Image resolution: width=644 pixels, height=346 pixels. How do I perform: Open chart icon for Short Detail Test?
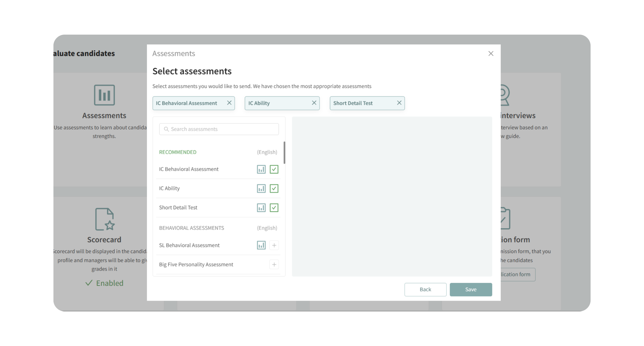pyautogui.click(x=261, y=208)
